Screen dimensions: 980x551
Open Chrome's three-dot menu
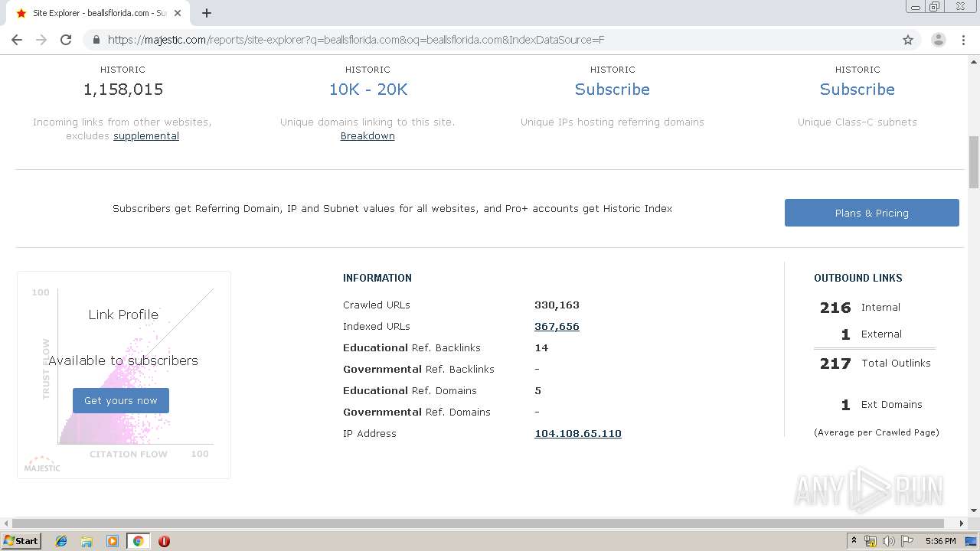[963, 40]
